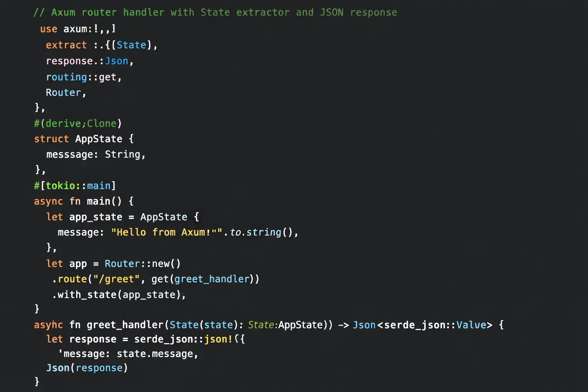This screenshot has width=588, height=392.
Task: Click the tokio::main attribute
Action: [75, 186]
